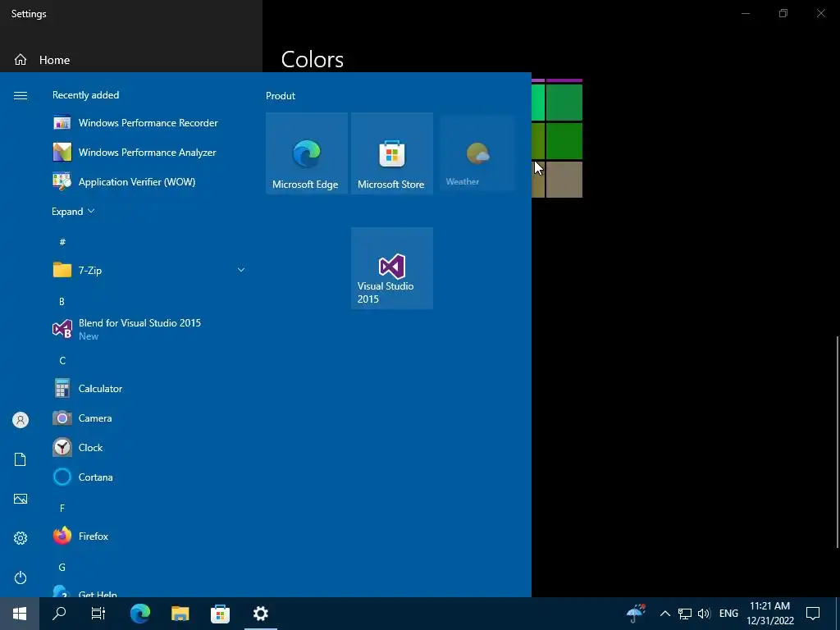Go to Settings Home
Screen dimensions: 840x630
[x=43, y=60]
